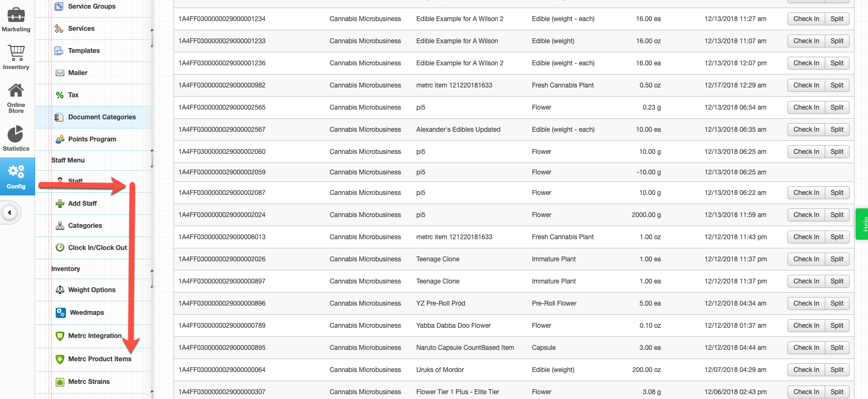868x399 pixels.
Task: Click the Weedmaps integration icon
Action: (59, 312)
